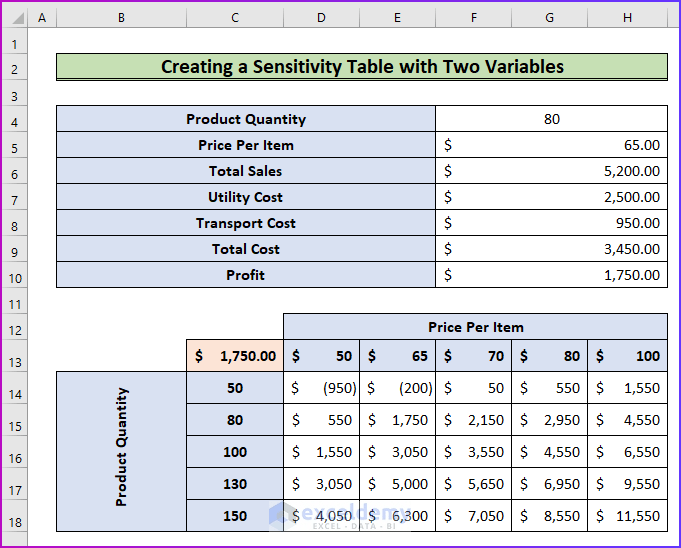Click the 1,750 cell in row 15
Viewport: 681px width, 548px height.
397,419
